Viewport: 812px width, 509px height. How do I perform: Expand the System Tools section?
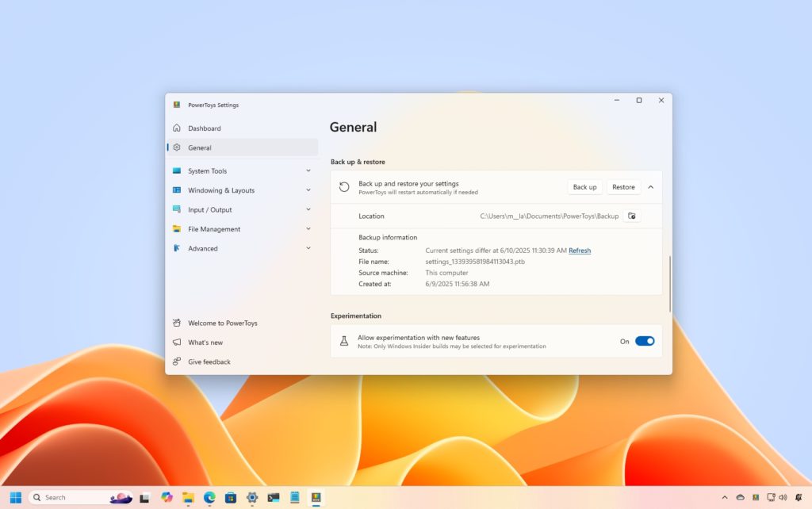coord(243,171)
